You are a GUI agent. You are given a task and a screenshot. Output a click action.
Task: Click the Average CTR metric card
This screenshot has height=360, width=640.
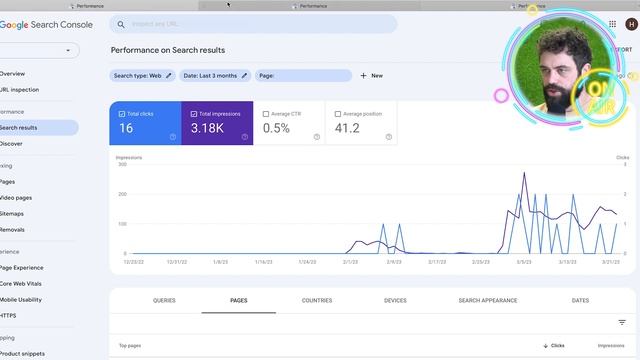tap(289, 123)
